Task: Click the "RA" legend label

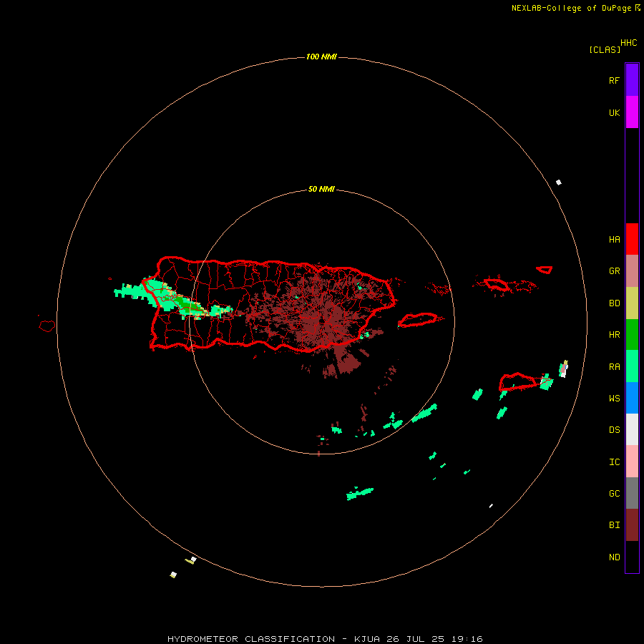Action: click(614, 367)
